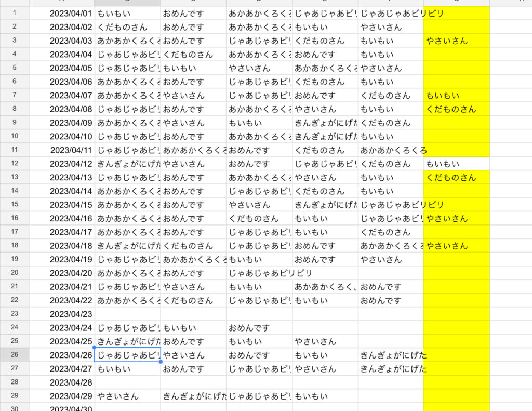Select the highlighted じゃあじゃあビリ cell in row 26
The image size is (532, 411).
point(127,355)
